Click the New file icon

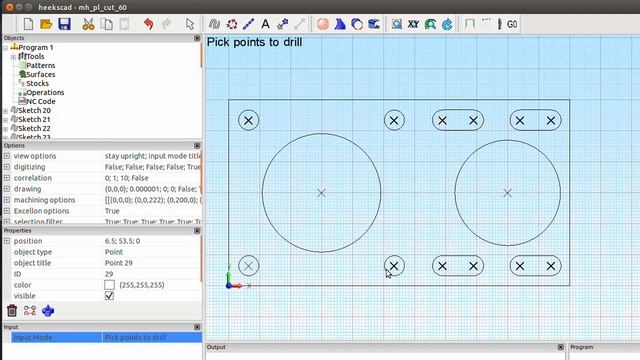click(x=28, y=24)
